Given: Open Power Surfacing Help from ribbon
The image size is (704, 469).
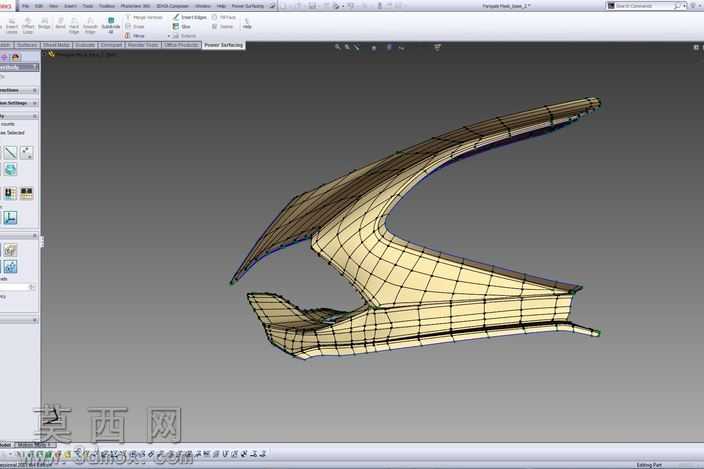Looking at the screenshot, I should [247, 24].
